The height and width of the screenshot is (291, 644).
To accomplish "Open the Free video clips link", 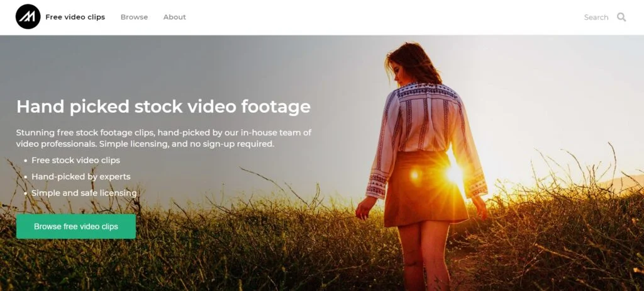I will pyautogui.click(x=75, y=17).
